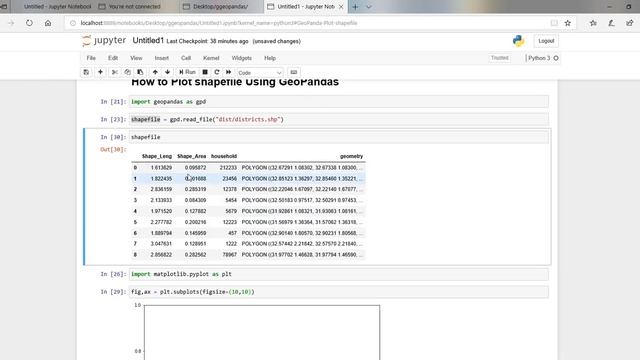Screen dimensions: 640x360
Task: Restart the kernel using the circular arrow icon
Action: click(x=217, y=72)
